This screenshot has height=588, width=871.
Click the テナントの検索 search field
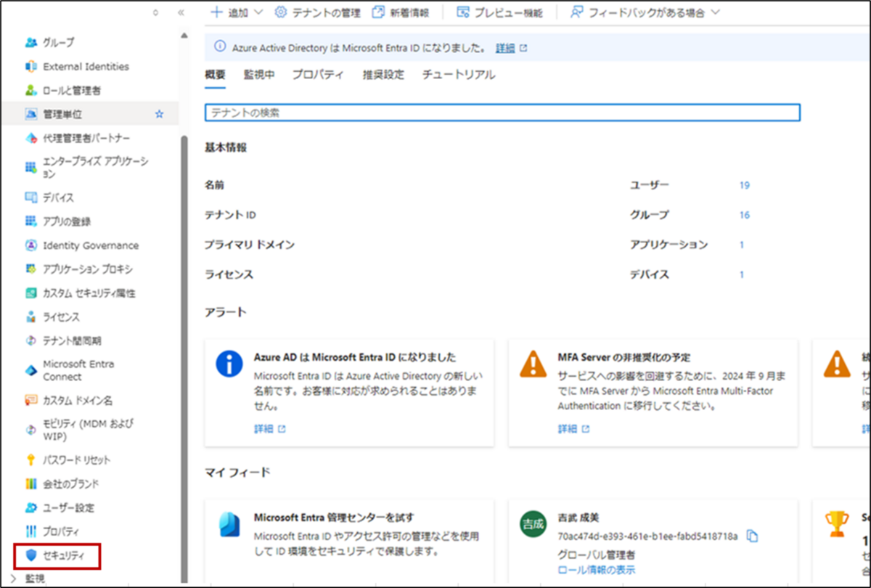502,113
